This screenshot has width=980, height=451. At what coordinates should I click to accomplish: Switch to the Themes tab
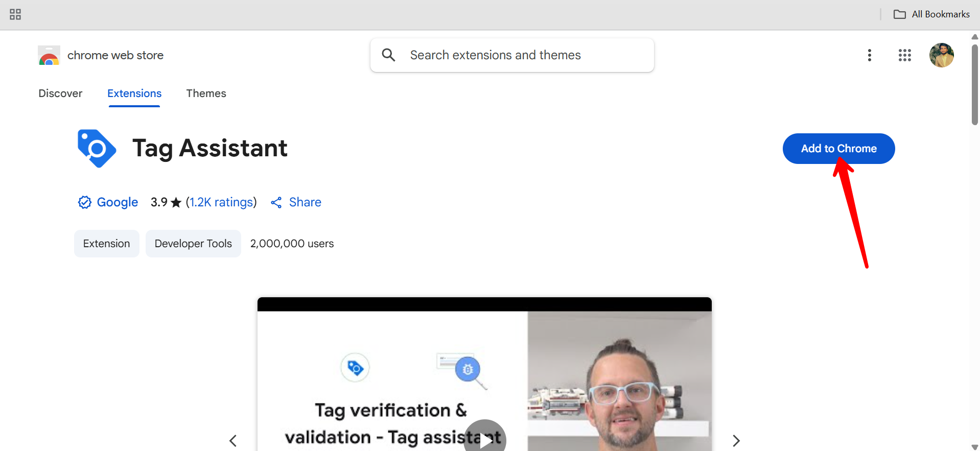(206, 93)
